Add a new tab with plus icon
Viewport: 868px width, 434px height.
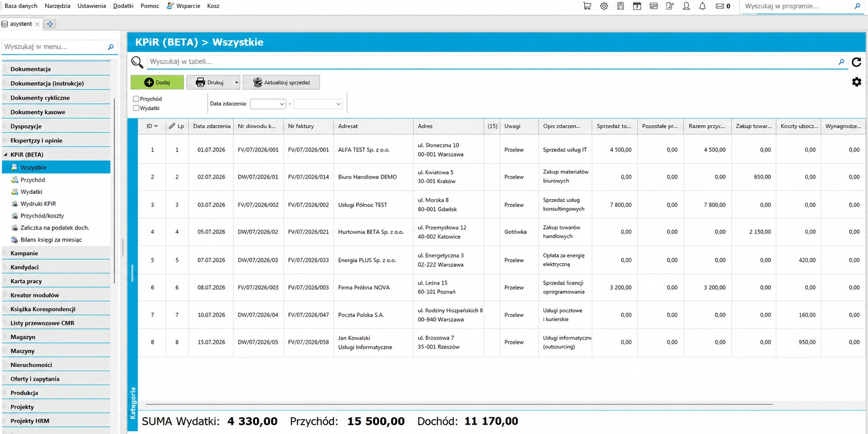pyautogui.click(x=50, y=24)
